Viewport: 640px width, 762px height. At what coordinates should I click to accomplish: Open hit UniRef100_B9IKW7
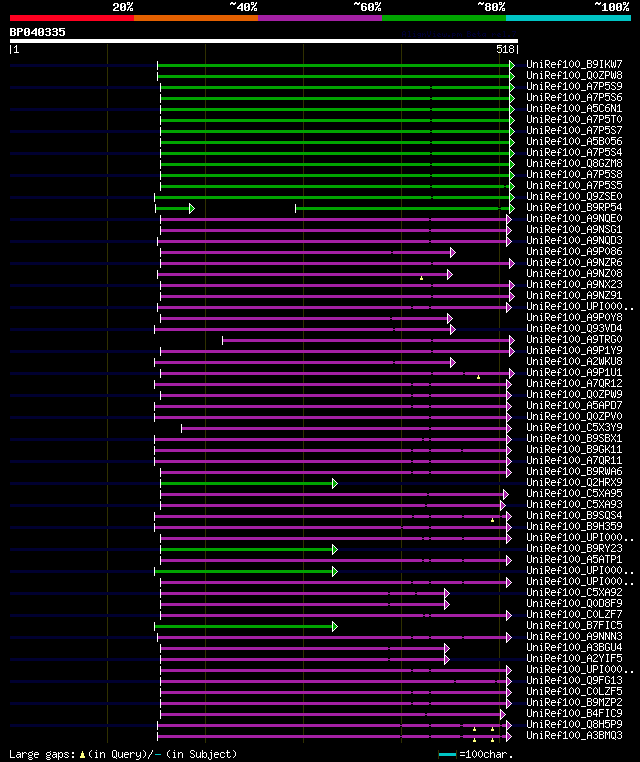574,64
